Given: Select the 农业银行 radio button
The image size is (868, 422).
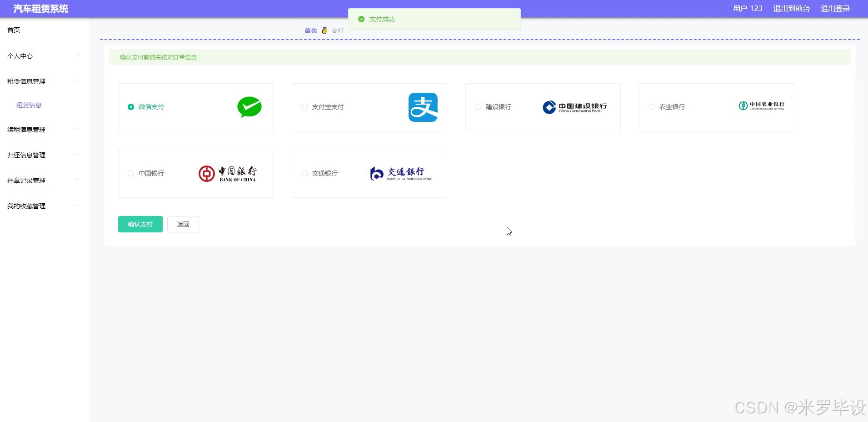Looking at the screenshot, I should pos(652,107).
